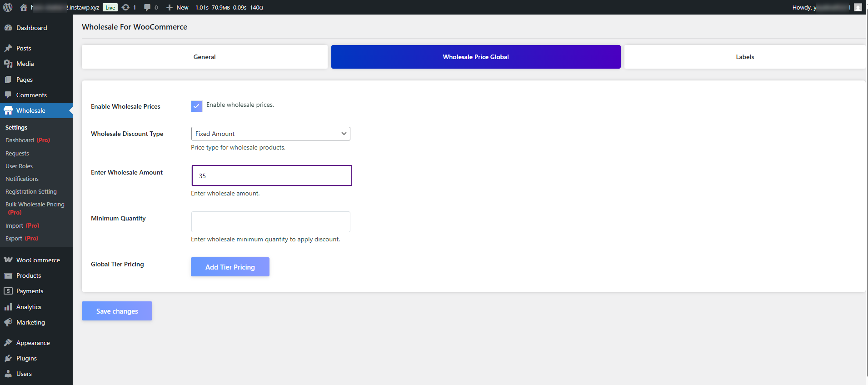The image size is (868, 385).
Task: Focus the Minimum Quantity input field
Action: [271, 222]
